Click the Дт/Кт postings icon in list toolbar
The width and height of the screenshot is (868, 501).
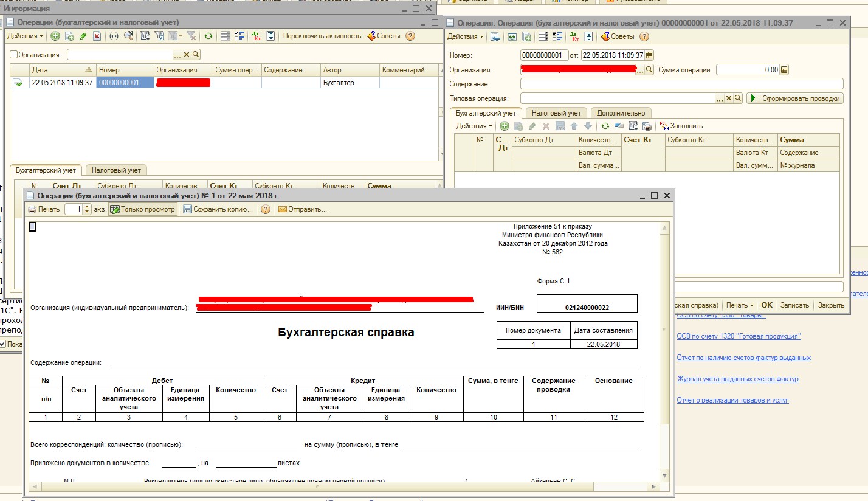coord(255,36)
